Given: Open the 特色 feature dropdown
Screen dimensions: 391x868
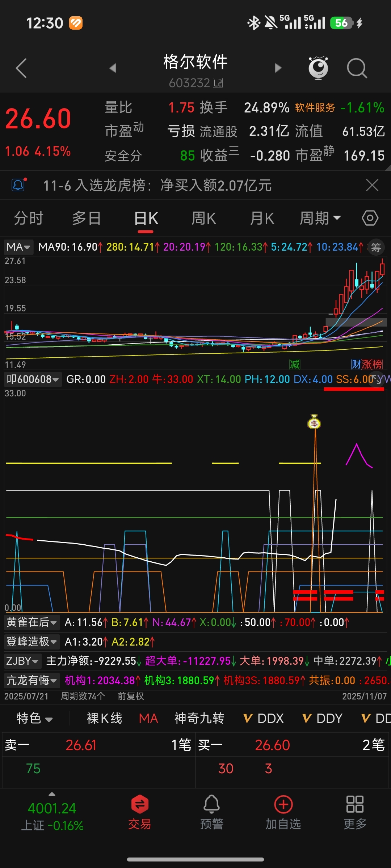Looking at the screenshot, I should pos(35,718).
